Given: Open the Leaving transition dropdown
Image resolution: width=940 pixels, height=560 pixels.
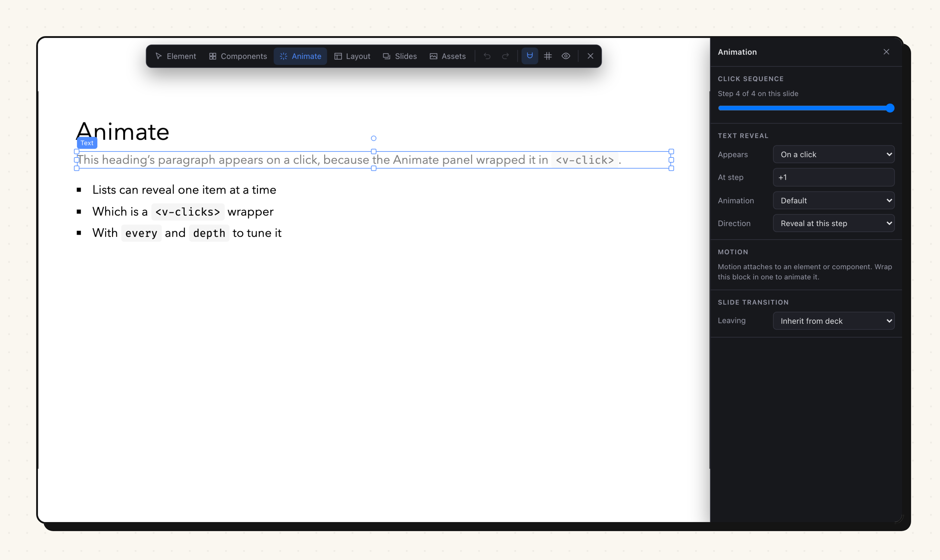Looking at the screenshot, I should point(834,321).
